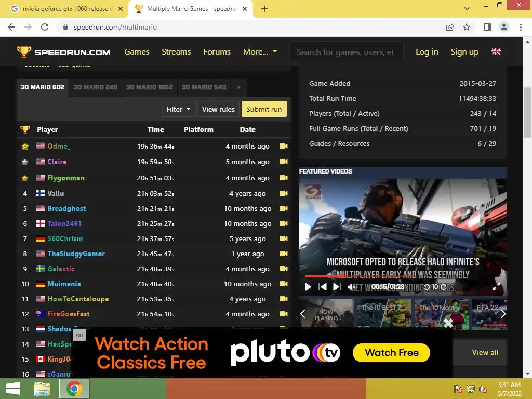Focus the search games and users field

(x=347, y=51)
